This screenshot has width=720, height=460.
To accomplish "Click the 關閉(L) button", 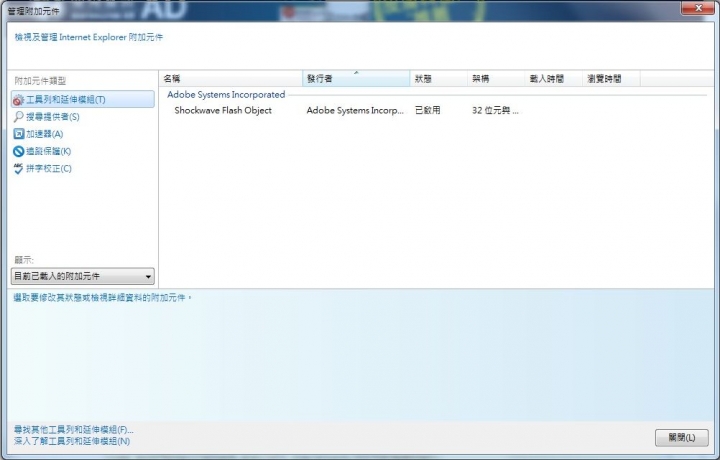I will point(681,438).
